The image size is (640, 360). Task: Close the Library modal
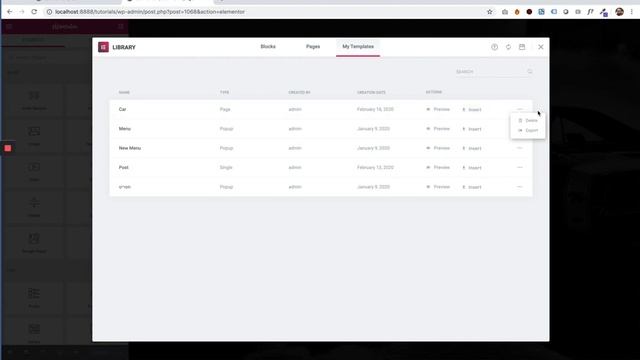(540, 47)
